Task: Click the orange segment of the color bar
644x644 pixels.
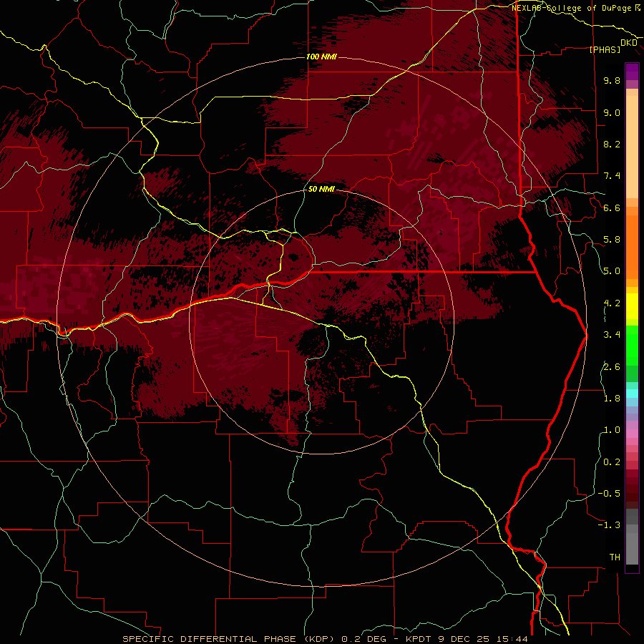Action: click(x=632, y=246)
